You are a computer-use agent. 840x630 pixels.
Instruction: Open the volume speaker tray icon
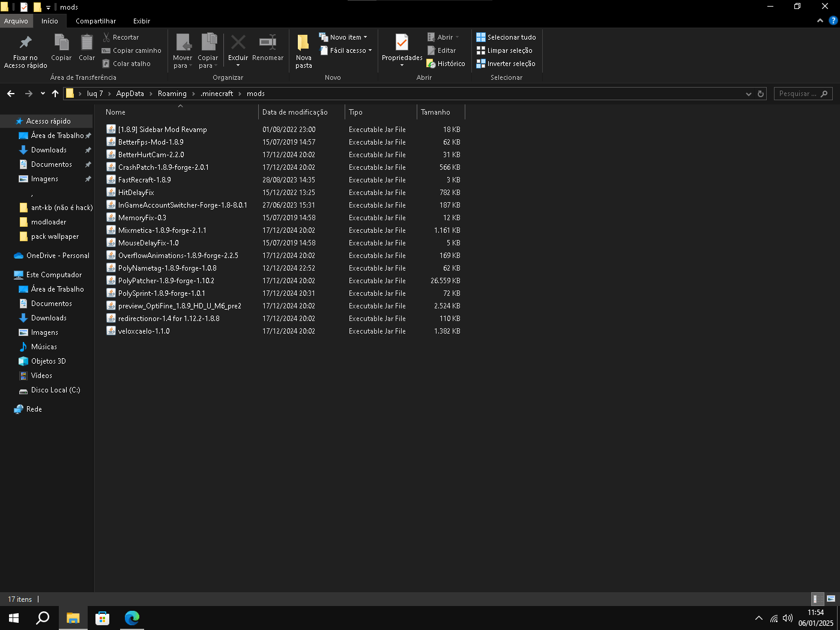pyautogui.click(x=788, y=618)
